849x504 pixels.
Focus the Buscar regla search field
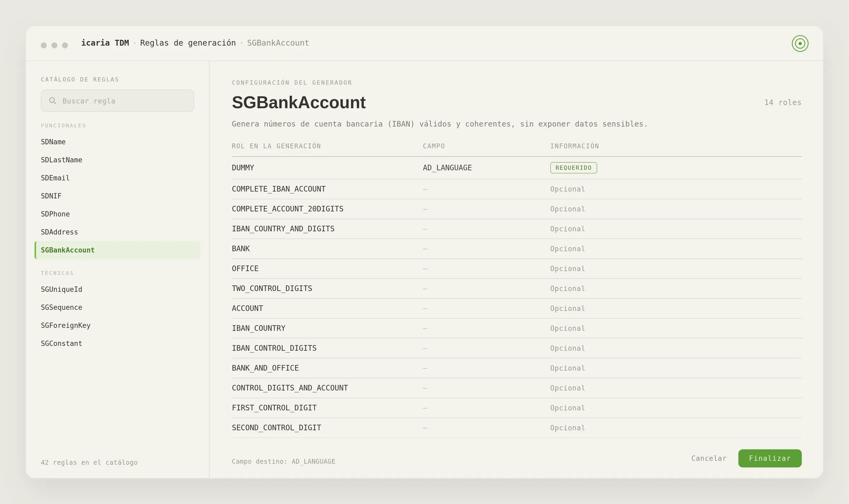coord(117,101)
